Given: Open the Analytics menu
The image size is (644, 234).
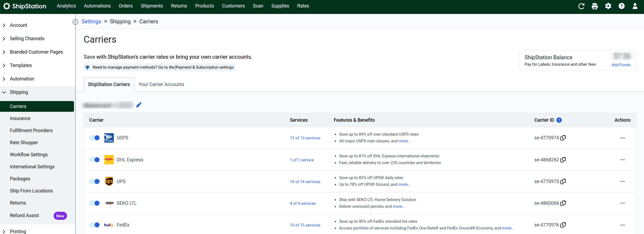Looking at the screenshot, I should pos(66,6).
